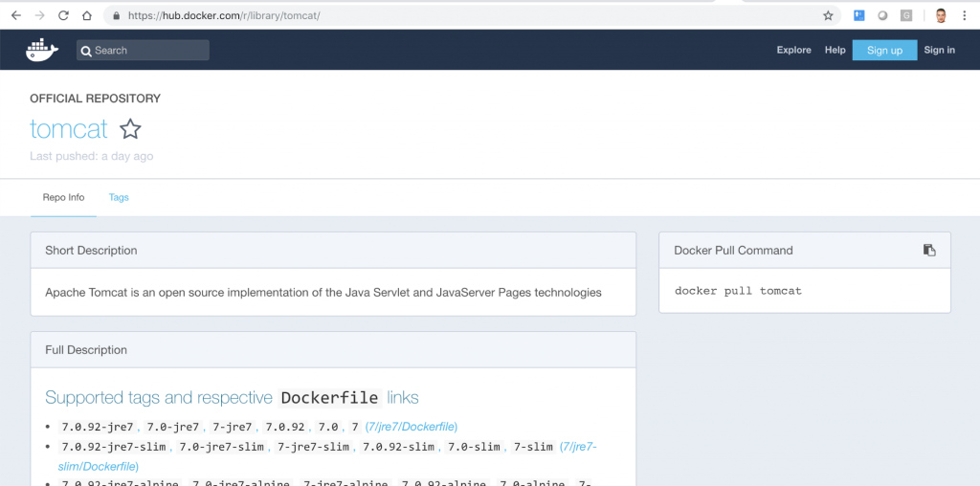Click the blue translate extension icon

(x=858, y=15)
